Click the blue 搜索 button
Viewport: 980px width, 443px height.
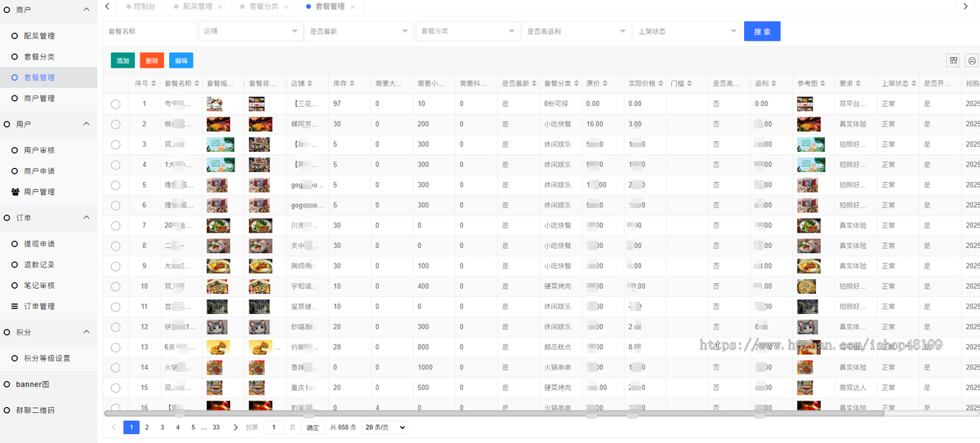[762, 31]
